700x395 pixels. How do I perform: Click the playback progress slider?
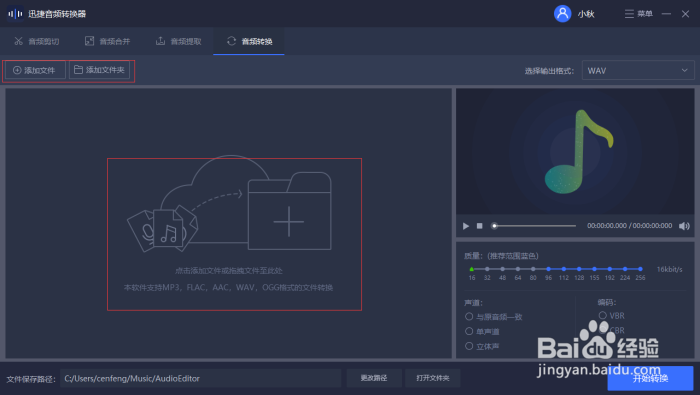(x=533, y=226)
